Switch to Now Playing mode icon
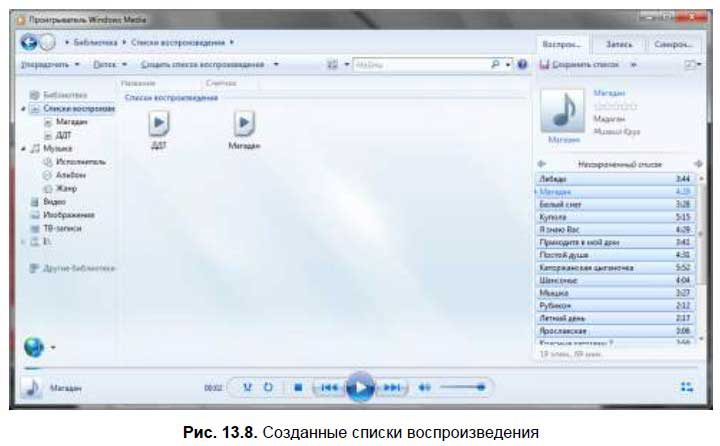The image size is (720, 446). click(687, 387)
